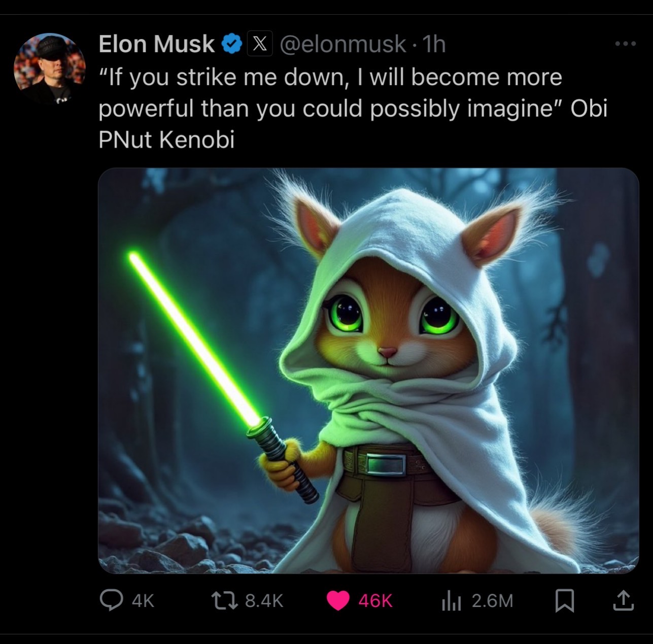Click the 4K replies count
This screenshot has width=653, height=644.
(x=143, y=601)
